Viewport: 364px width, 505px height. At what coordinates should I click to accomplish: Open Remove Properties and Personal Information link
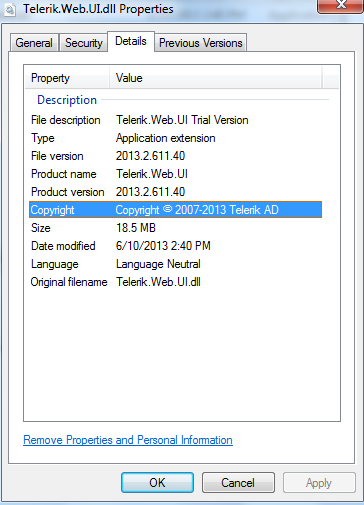click(x=128, y=440)
